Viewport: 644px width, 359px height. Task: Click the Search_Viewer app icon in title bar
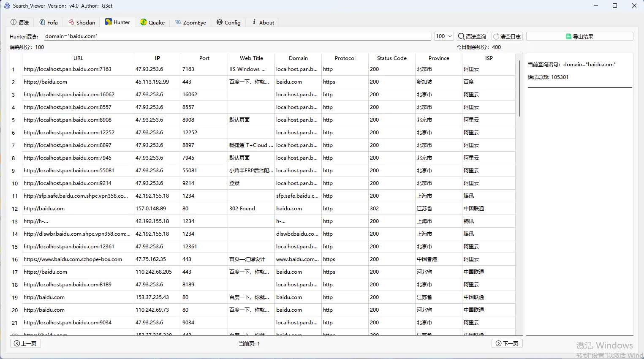pyautogui.click(x=7, y=6)
